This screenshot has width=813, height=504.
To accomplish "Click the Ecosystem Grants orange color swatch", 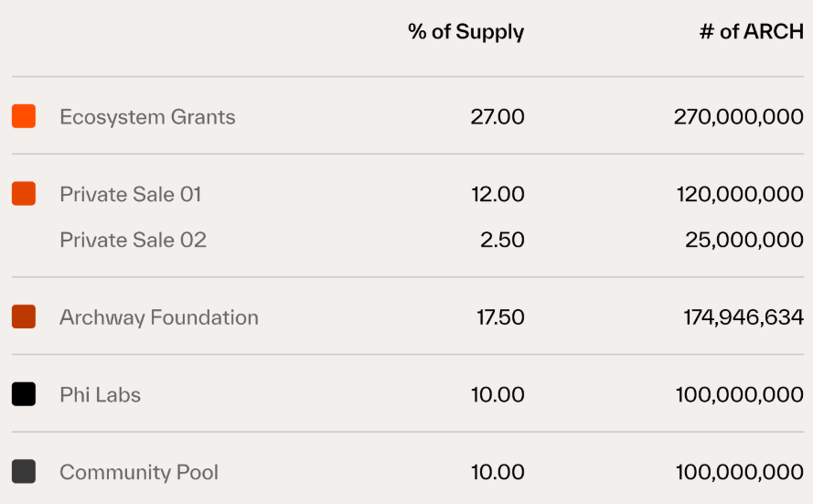I will click(x=24, y=116).
